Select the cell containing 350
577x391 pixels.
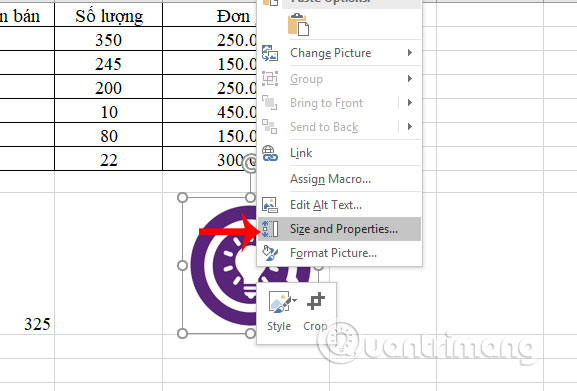click(x=109, y=39)
